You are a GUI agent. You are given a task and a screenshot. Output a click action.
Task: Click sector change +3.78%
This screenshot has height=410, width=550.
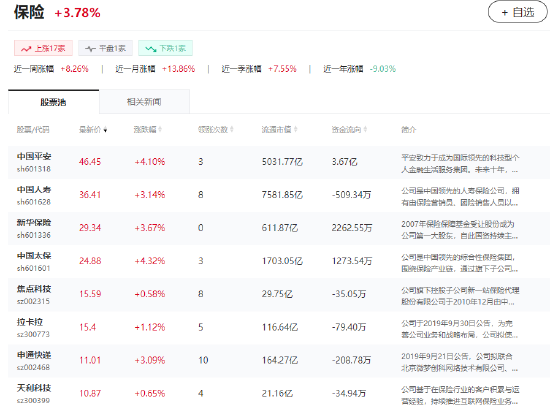click(x=77, y=13)
